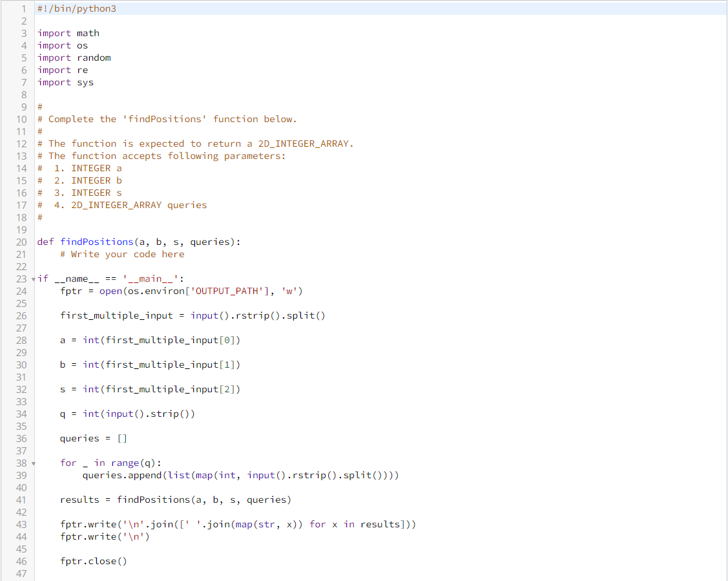Place cursor on '# Write your code here'
The height and width of the screenshot is (581, 728).
tap(122, 255)
